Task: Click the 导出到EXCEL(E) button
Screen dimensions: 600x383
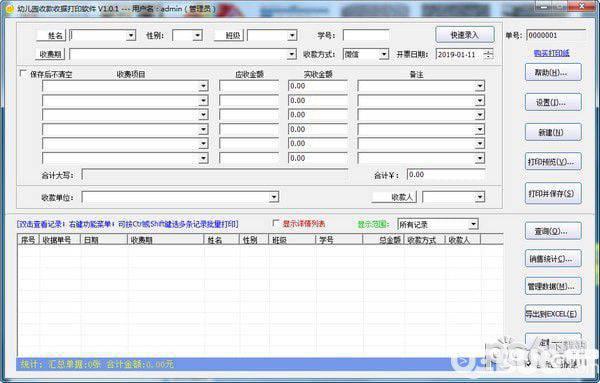Action: (553, 314)
